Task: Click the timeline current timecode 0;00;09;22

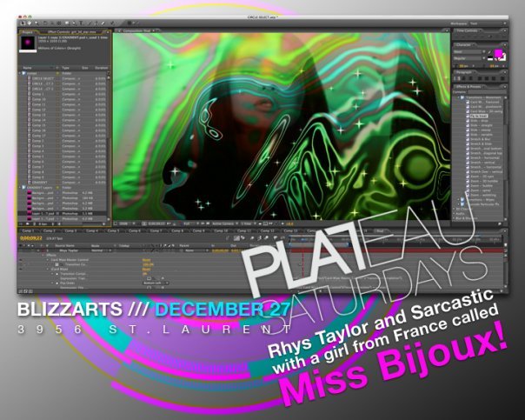Action: point(31,238)
